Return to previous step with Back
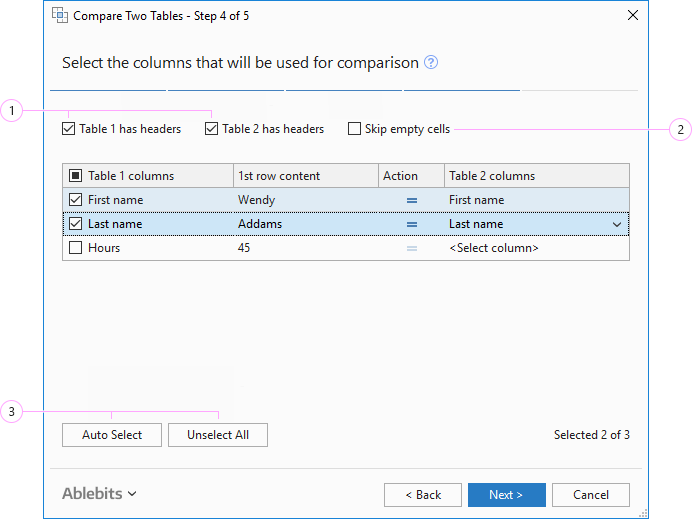Screen dimensions: 692x519 (422, 495)
